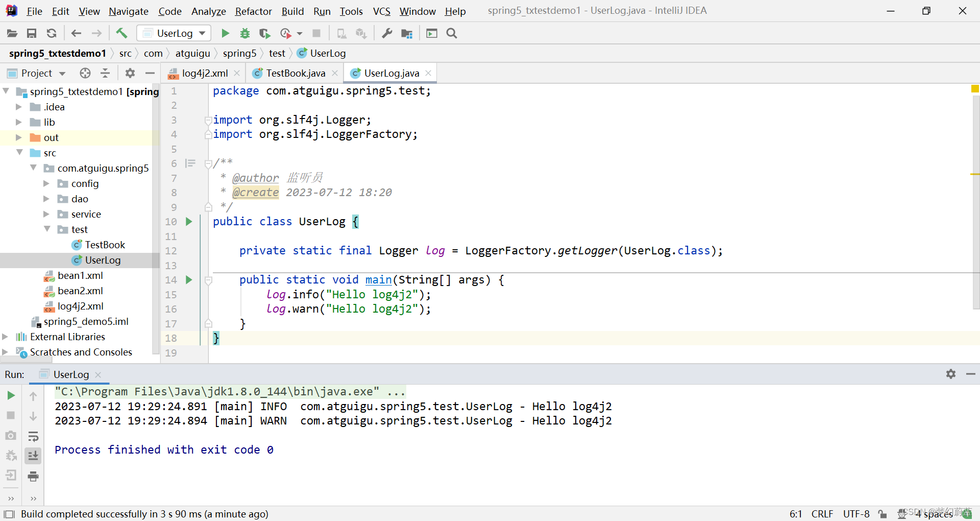
Task: Switch to the TestBook.java editor tab
Action: (295, 73)
